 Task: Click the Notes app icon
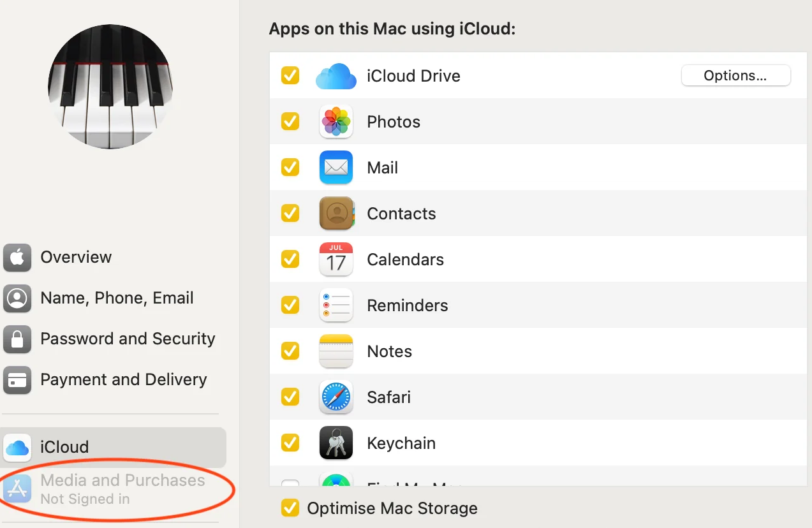pyautogui.click(x=336, y=351)
